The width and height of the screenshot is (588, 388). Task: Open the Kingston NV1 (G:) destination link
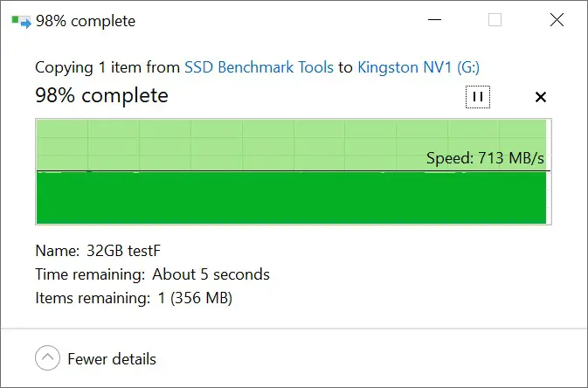pos(419,67)
